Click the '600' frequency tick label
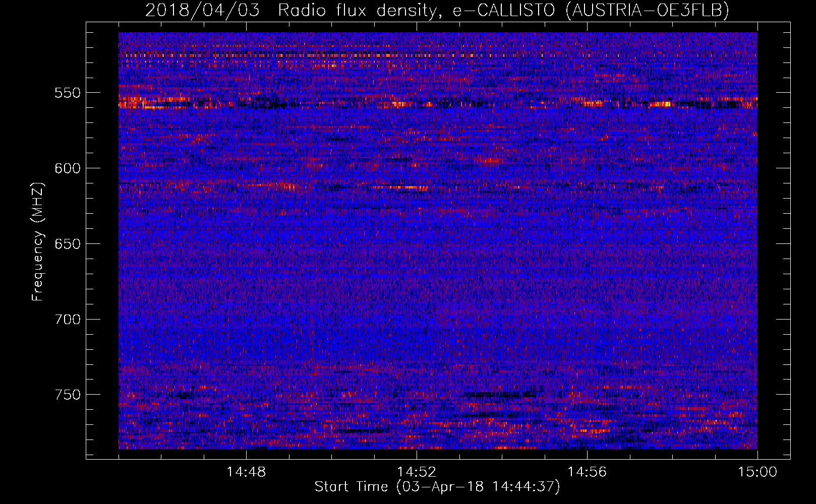816x504 pixels. tap(67, 168)
